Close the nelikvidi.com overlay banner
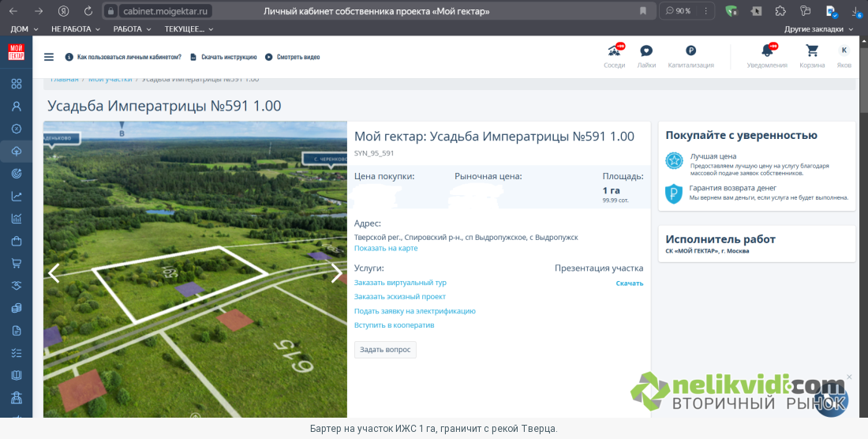The height and width of the screenshot is (439, 868). 849,377
